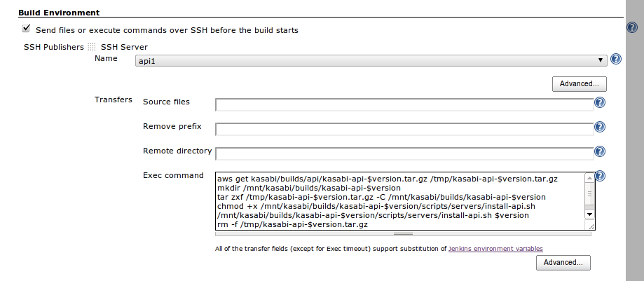Uncheck Send files or execute commands over SSH
The height and width of the screenshot is (281, 644).
27,28
